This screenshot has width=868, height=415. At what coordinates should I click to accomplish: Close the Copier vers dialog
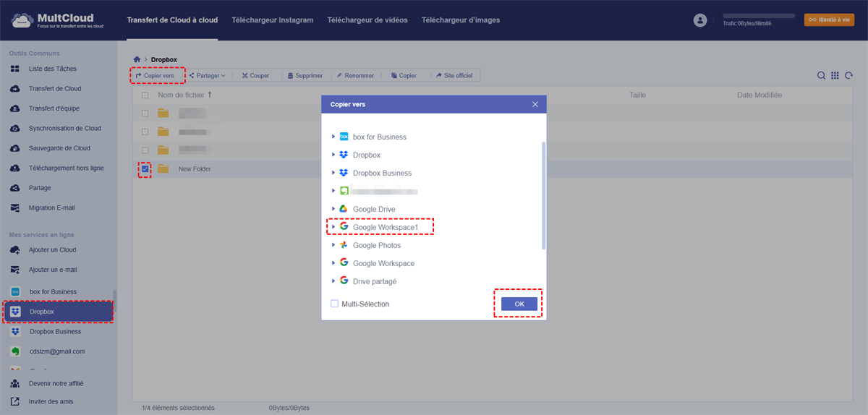pyautogui.click(x=535, y=104)
